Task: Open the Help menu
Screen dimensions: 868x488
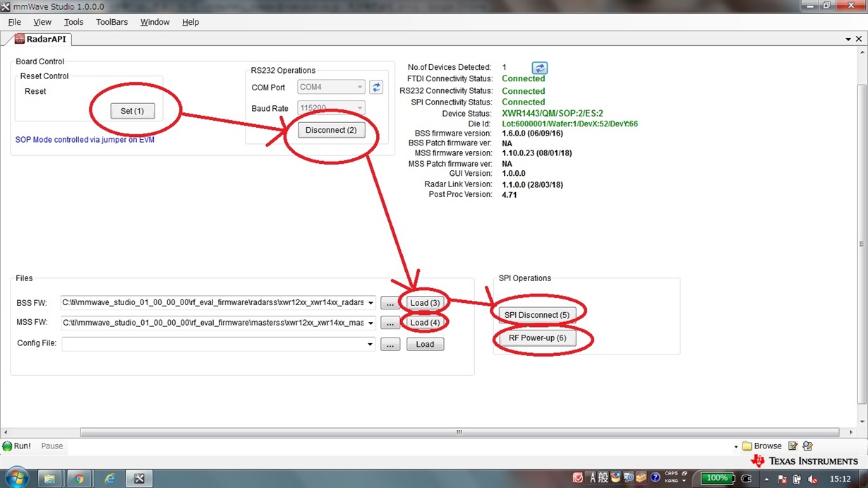Action: point(191,22)
